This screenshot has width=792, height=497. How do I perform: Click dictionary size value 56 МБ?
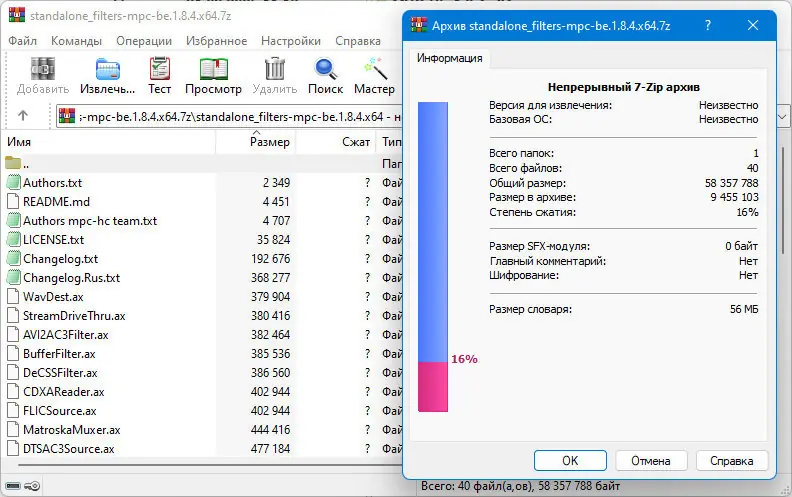[x=744, y=309]
